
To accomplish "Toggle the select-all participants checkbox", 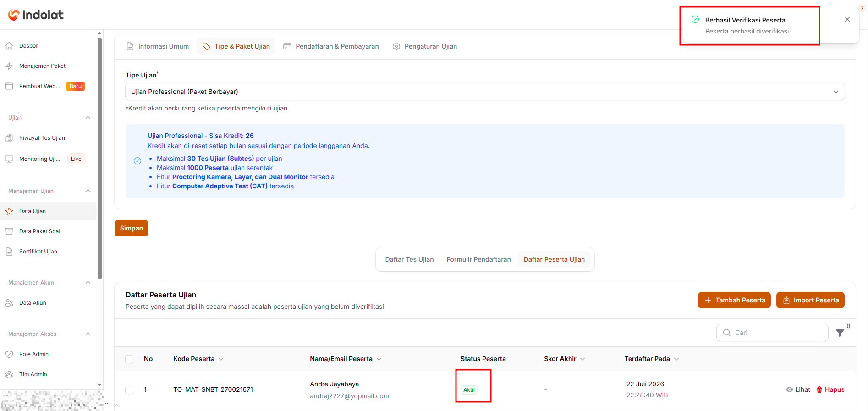I will 129,359.
